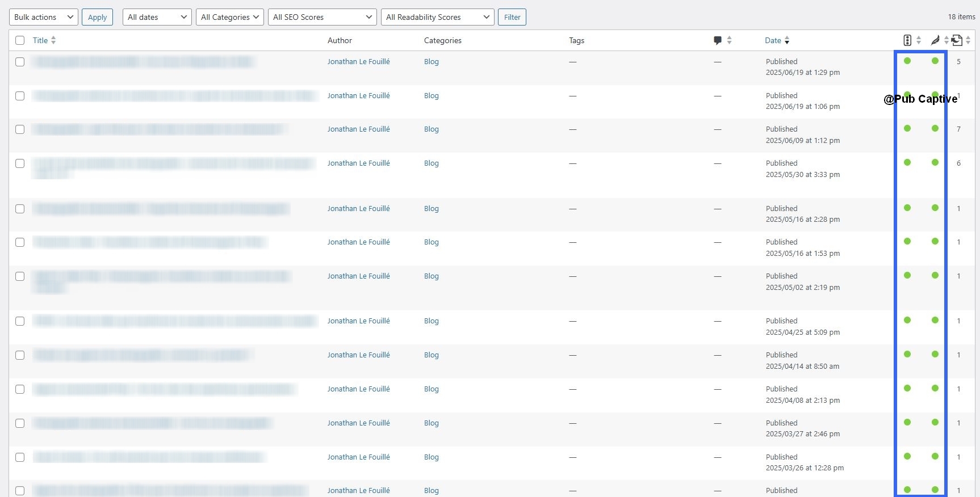Click outgoing links count '5' in first row
The image size is (980, 497).
(958, 62)
